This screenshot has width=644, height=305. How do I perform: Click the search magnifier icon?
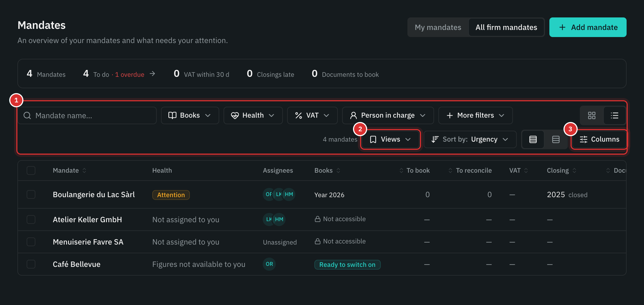(x=27, y=115)
